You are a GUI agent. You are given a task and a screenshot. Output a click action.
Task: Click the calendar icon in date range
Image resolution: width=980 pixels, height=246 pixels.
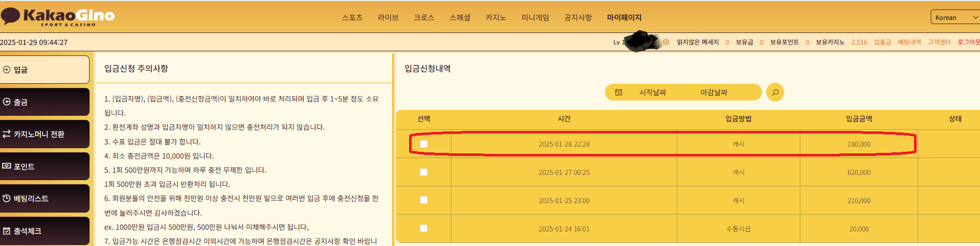[x=619, y=92]
